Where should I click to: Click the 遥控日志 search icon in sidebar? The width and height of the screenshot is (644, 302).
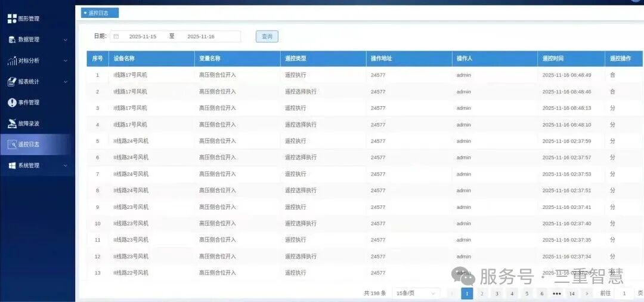click(13, 144)
